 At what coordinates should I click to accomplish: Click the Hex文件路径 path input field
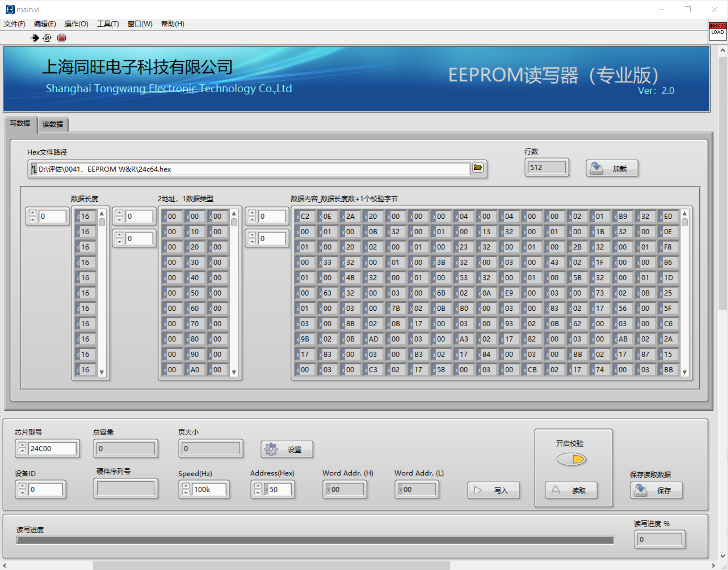[x=250, y=169]
